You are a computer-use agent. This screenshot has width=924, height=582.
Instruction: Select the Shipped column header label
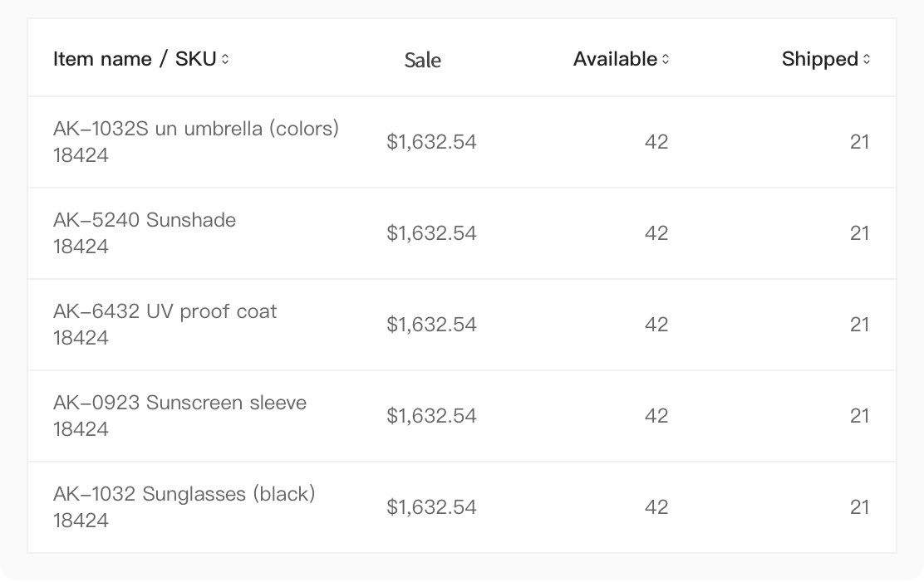click(819, 59)
